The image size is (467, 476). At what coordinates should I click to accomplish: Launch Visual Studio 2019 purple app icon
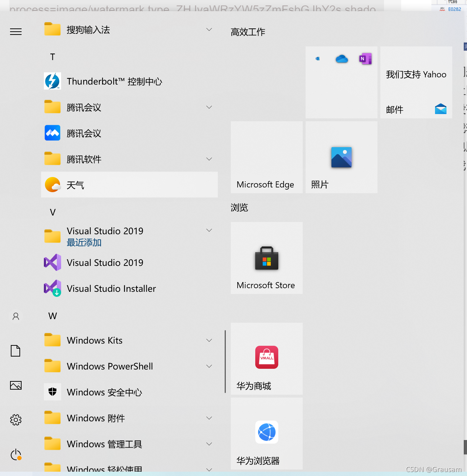[52, 262]
